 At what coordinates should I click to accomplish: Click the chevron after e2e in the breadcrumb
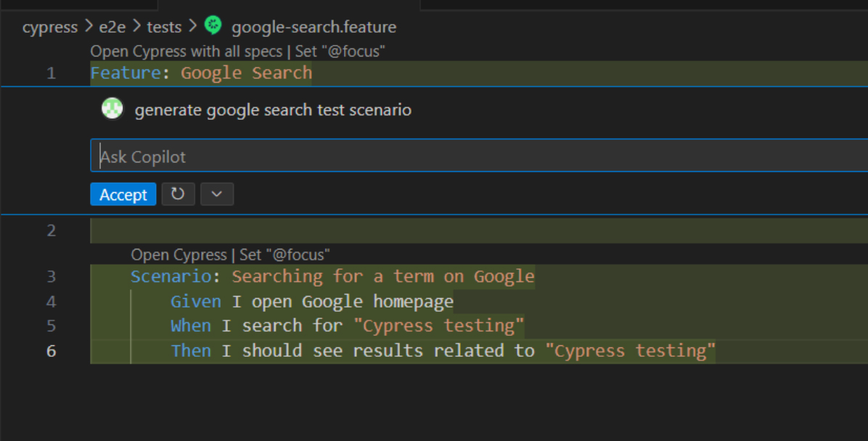136,26
